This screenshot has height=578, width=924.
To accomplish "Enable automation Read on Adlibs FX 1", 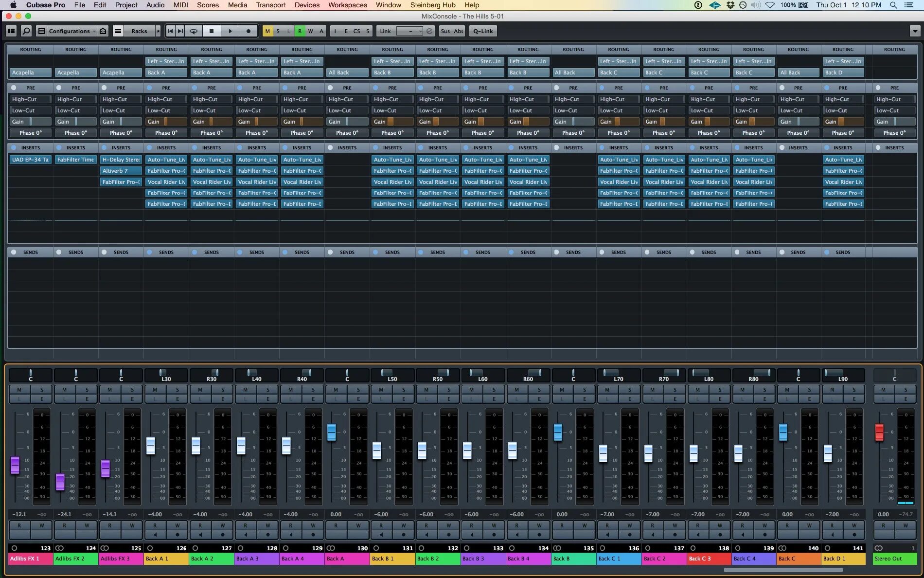I will (x=19, y=525).
